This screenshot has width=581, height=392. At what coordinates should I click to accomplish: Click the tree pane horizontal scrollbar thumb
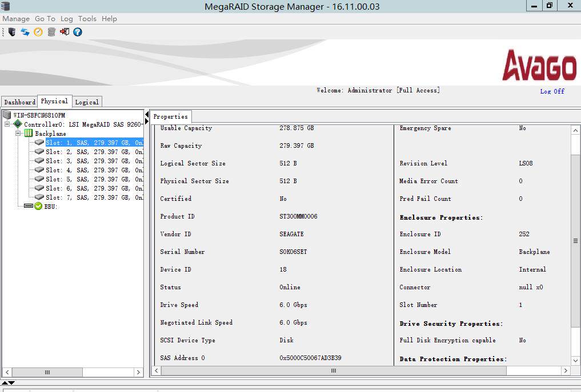tap(47, 372)
